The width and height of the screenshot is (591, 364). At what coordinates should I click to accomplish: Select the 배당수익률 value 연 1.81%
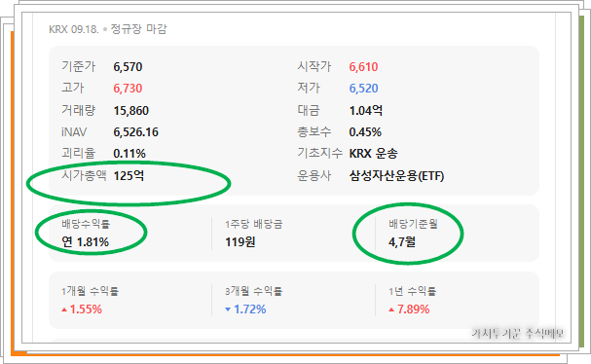click(85, 242)
